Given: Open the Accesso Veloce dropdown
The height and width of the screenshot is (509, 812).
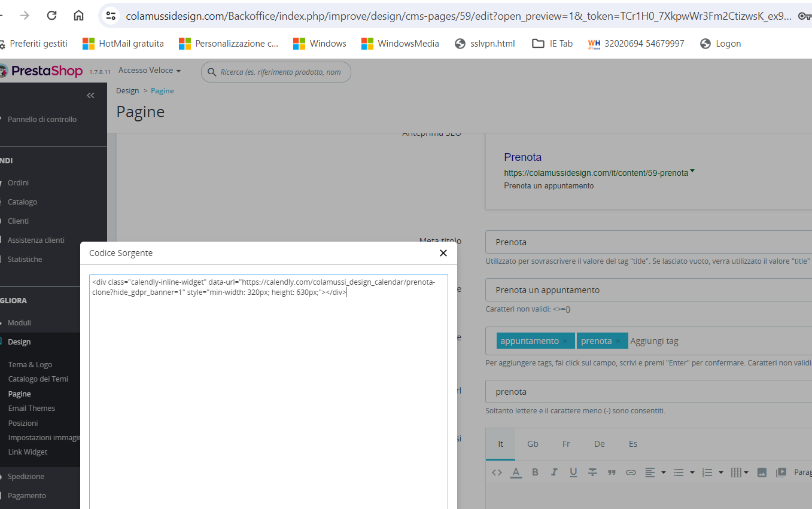Looking at the screenshot, I should 150,71.
